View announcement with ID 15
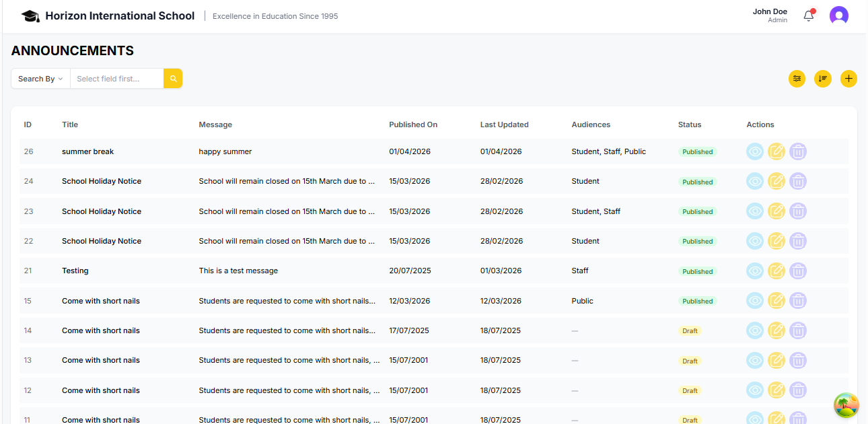 (x=755, y=301)
